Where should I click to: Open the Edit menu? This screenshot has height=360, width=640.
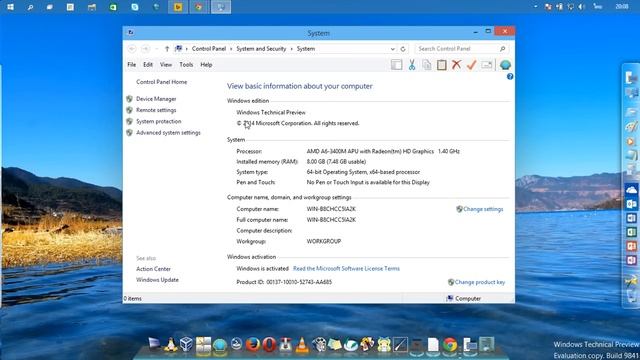tap(148, 65)
